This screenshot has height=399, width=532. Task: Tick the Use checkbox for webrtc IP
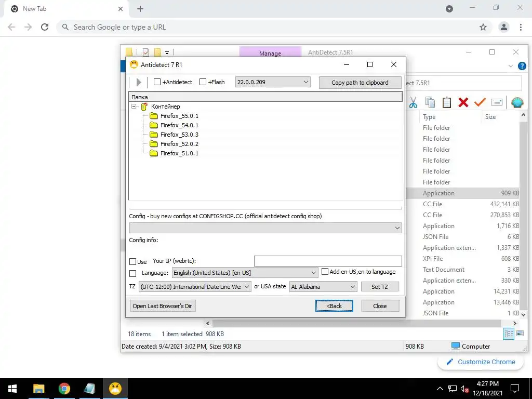pos(132,262)
